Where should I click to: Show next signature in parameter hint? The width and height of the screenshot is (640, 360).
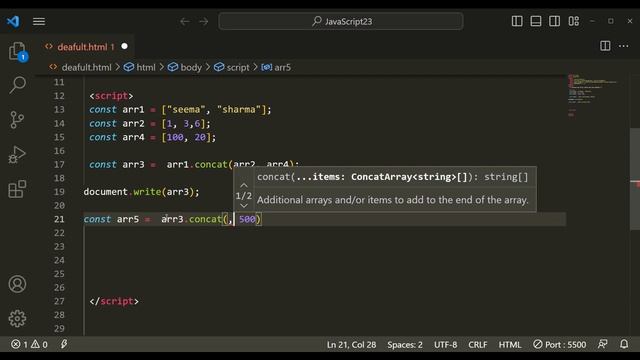tap(244, 206)
